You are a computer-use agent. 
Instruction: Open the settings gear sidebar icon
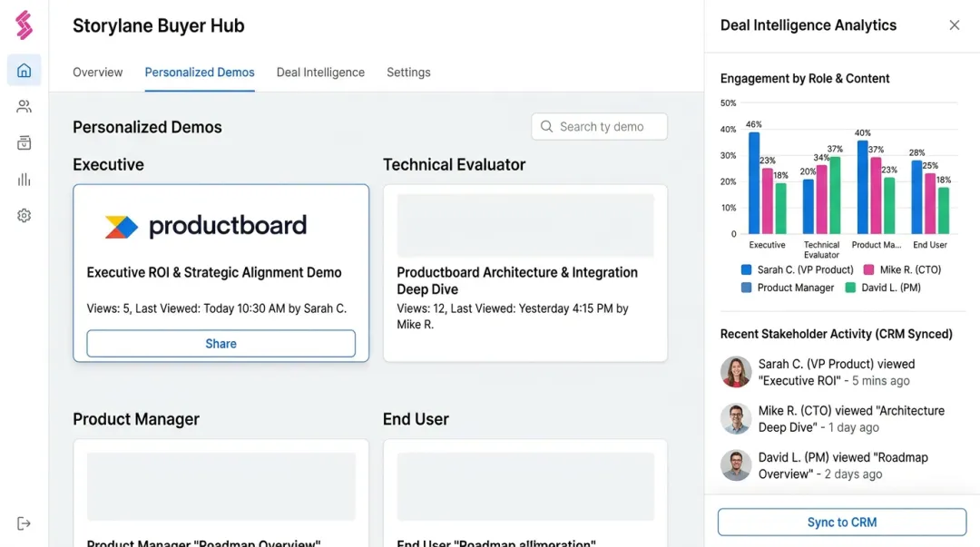click(24, 216)
